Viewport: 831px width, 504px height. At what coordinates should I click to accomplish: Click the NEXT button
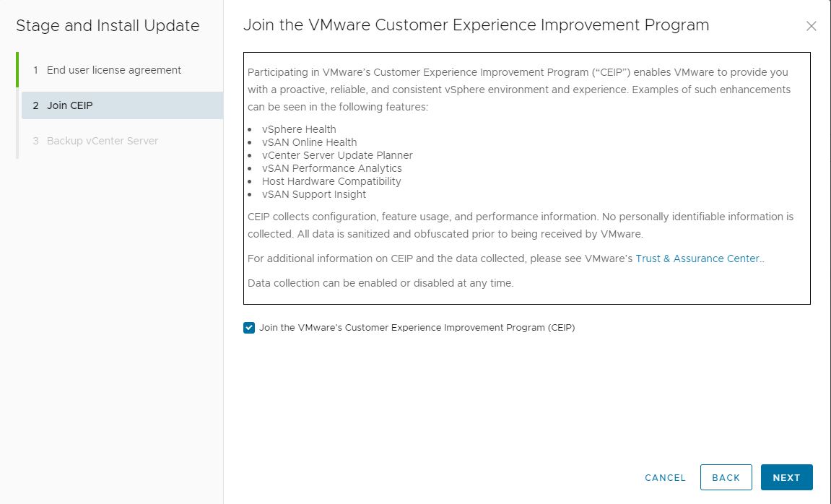pos(786,477)
